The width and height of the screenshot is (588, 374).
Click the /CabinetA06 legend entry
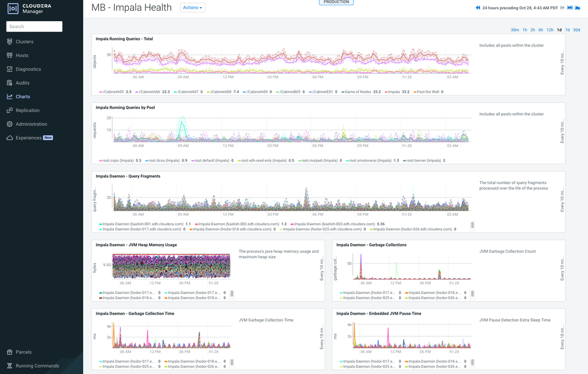[152, 92]
